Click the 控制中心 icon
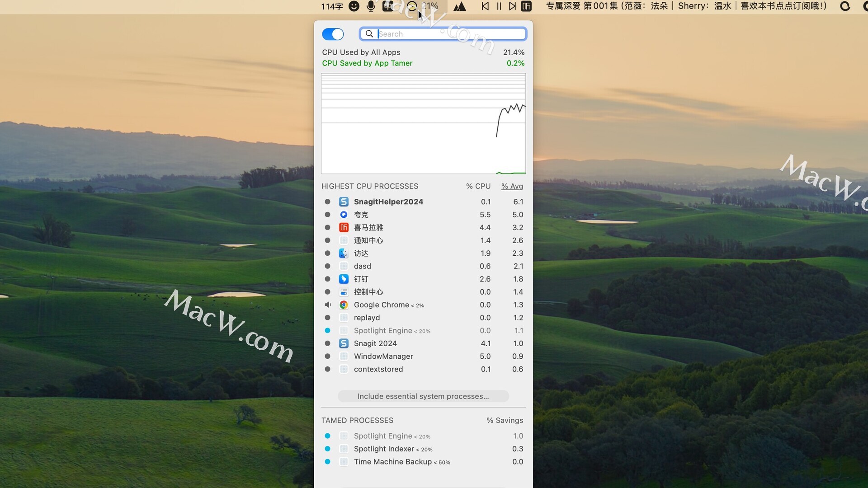Image resolution: width=868 pixels, height=488 pixels. [344, 292]
